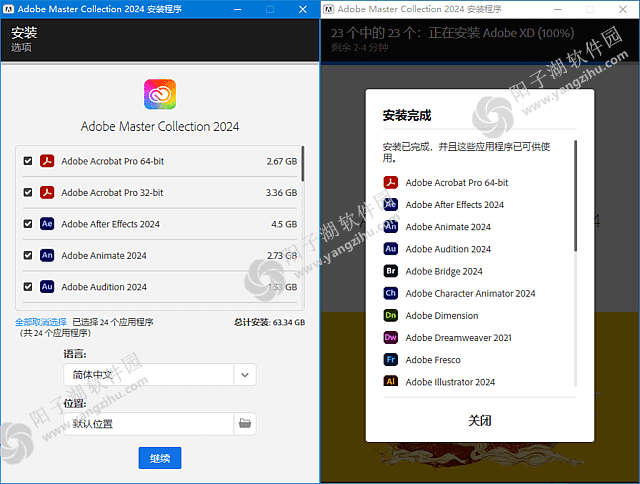The width and height of the screenshot is (640, 484).
Task: Uncheck Adobe Animate 2024 checkbox
Action: click(x=28, y=255)
